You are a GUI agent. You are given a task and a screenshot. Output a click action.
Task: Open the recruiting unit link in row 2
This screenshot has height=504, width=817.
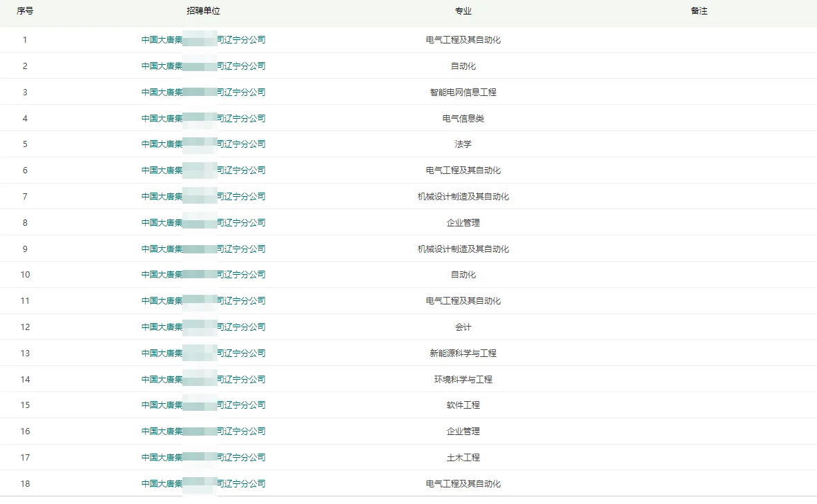(203, 66)
